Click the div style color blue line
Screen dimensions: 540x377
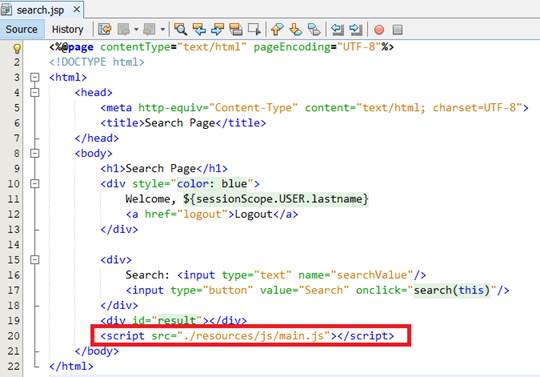click(x=180, y=184)
